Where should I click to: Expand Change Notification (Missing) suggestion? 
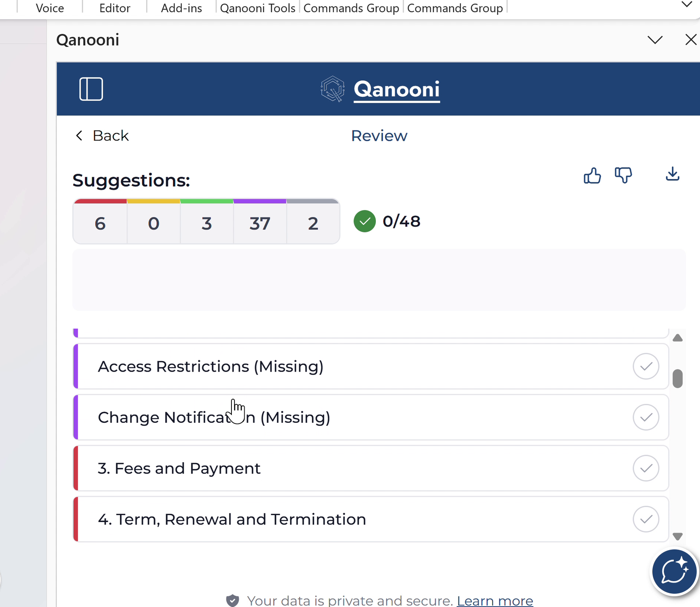371,417
